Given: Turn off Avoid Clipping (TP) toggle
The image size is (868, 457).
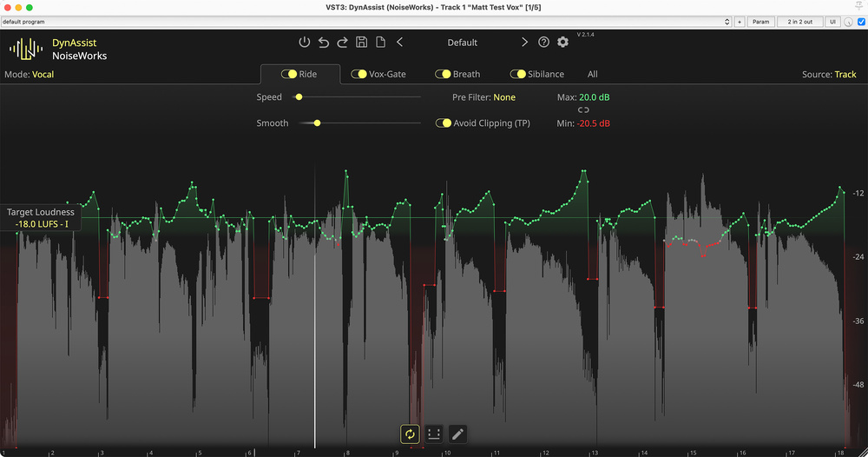Looking at the screenshot, I should [443, 123].
